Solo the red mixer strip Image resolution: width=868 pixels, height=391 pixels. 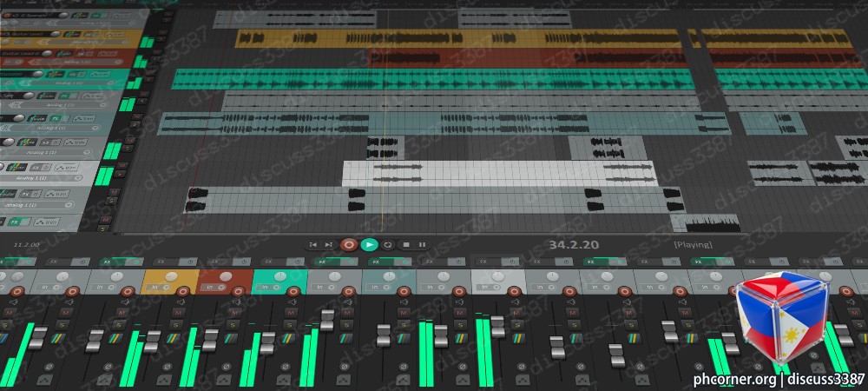[233, 325]
